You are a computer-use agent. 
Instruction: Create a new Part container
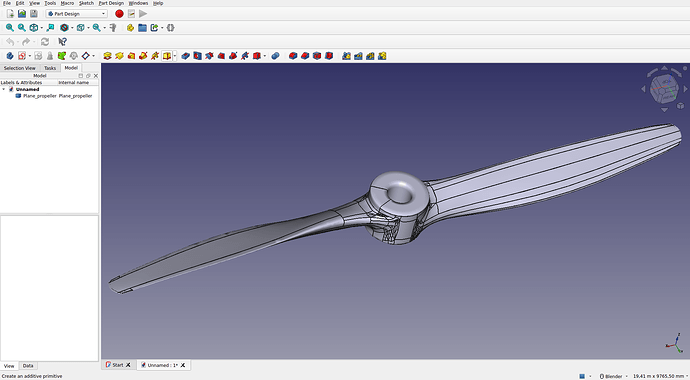(130, 28)
